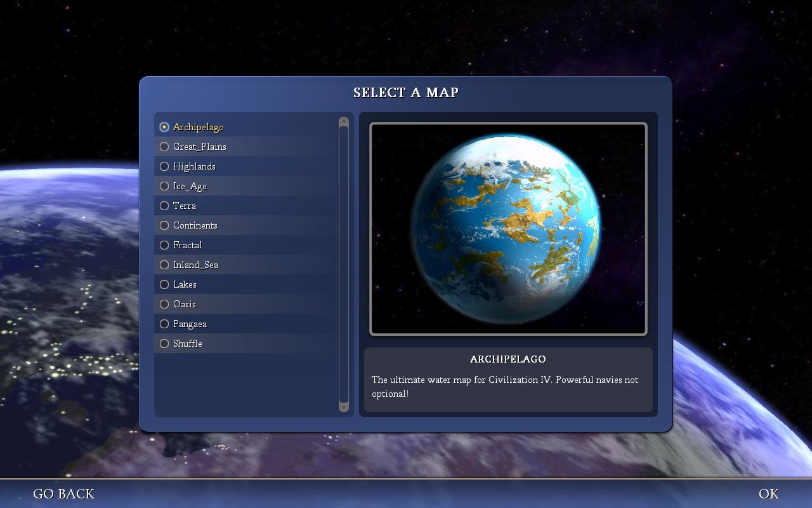Viewport: 812px width, 508px height.
Task: Click the GO BACK button
Action: (63, 494)
